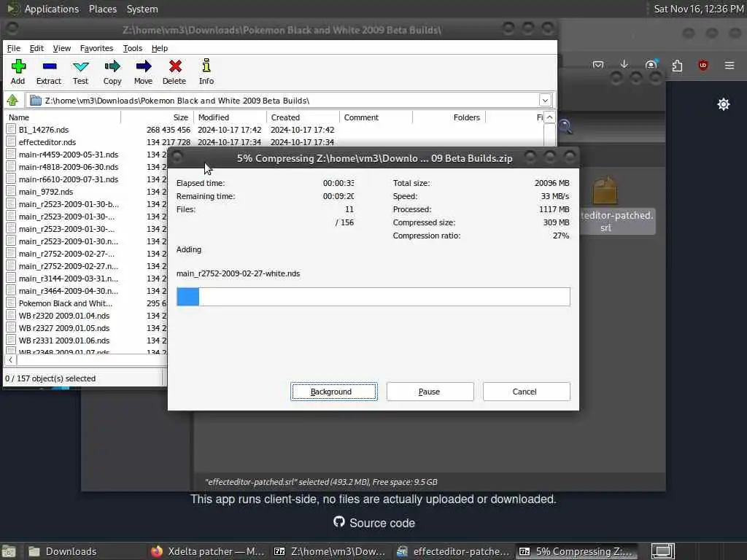Open the View menu
This screenshot has width=747, height=560.
click(61, 48)
